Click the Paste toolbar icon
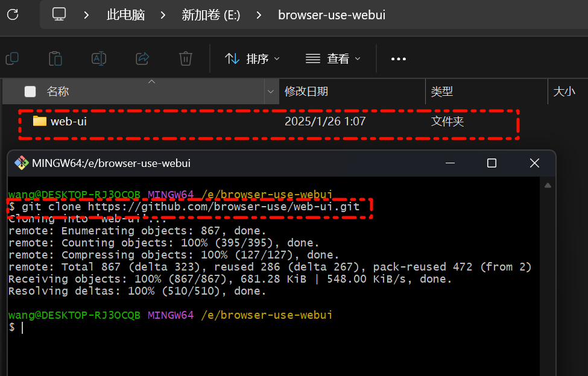The width and height of the screenshot is (588, 376). coord(55,59)
